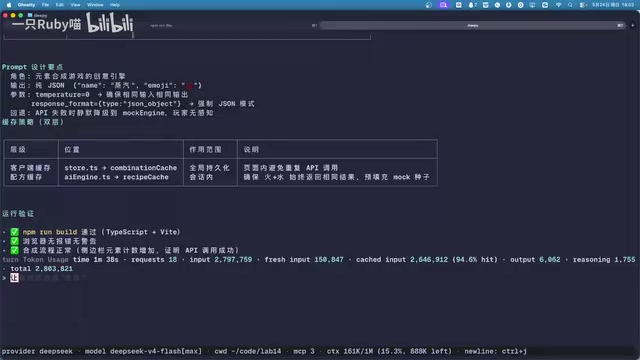Click the 'input 2,797,759' token value
Screen dimensions: 640x360
pos(221,260)
